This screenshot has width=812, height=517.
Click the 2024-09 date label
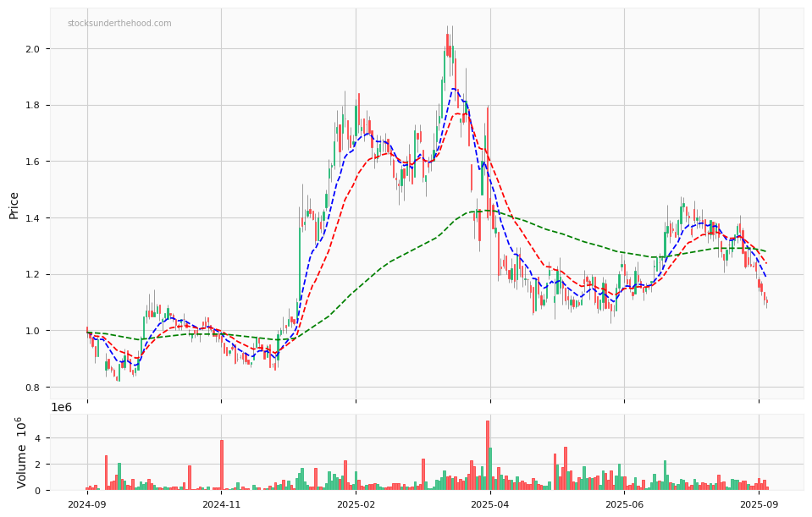coord(87,504)
